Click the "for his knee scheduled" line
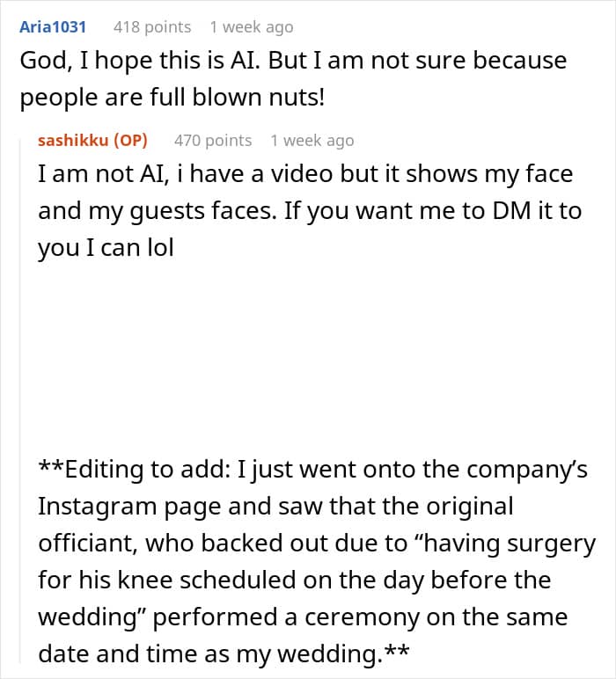 (294, 580)
